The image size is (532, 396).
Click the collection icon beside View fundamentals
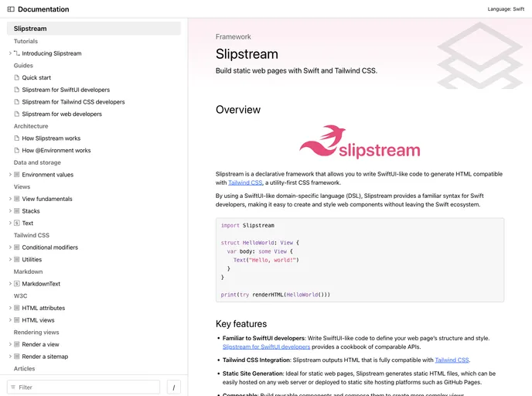pos(17,199)
